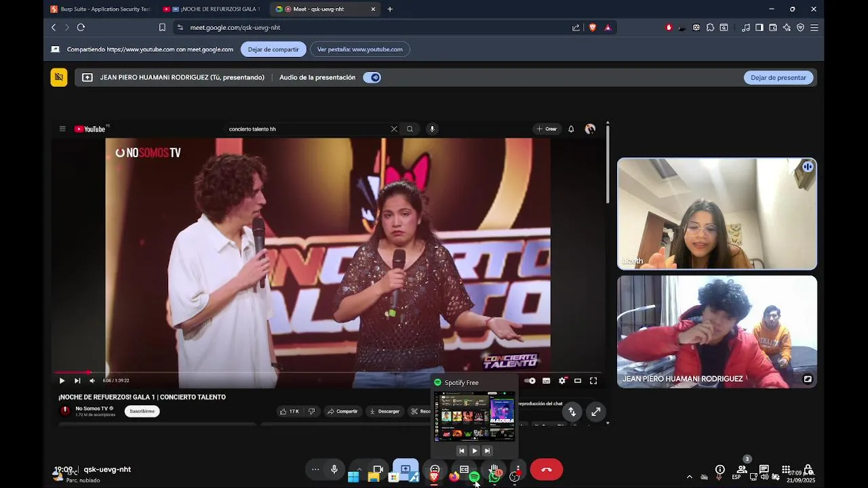The image size is (868, 488).
Task: Open the YouTube Crear menu
Action: coord(547,129)
